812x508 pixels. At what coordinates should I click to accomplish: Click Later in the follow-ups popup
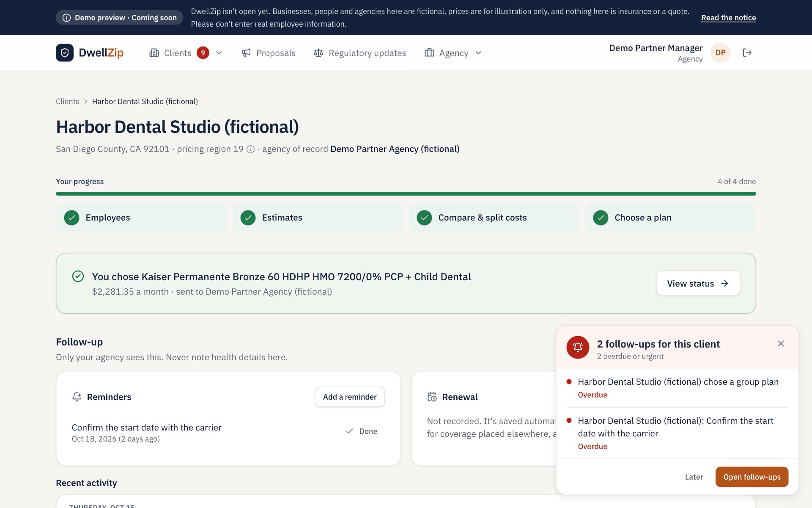pos(694,477)
